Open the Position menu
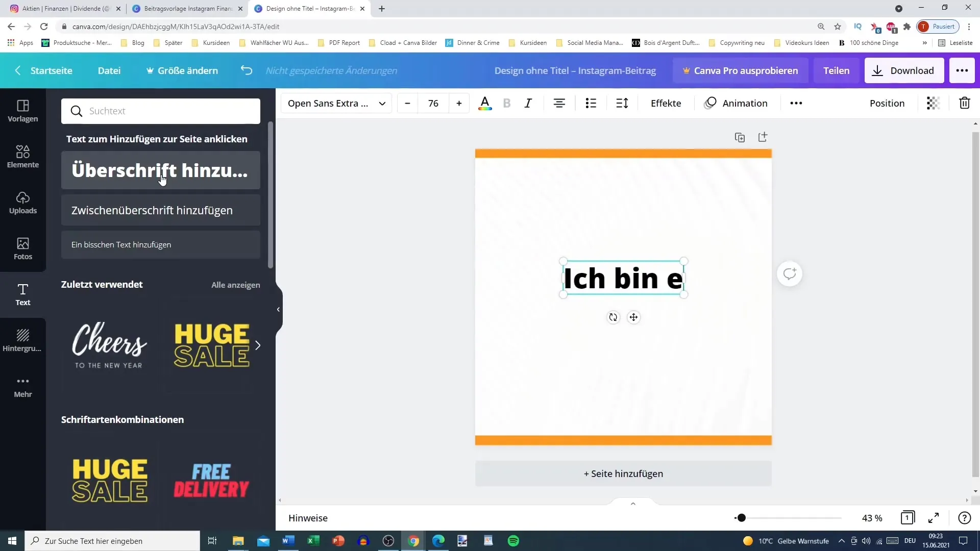The height and width of the screenshot is (551, 980). coord(887,104)
